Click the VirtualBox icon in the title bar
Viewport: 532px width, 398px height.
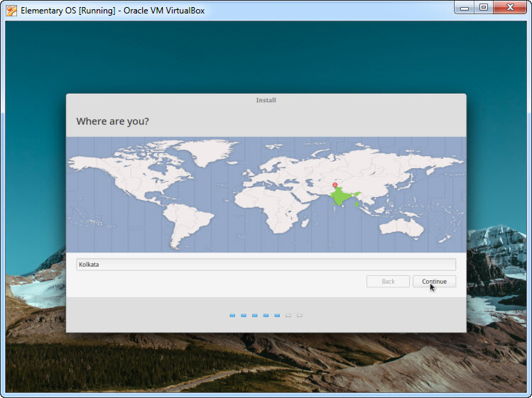click(x=11, y=11)
